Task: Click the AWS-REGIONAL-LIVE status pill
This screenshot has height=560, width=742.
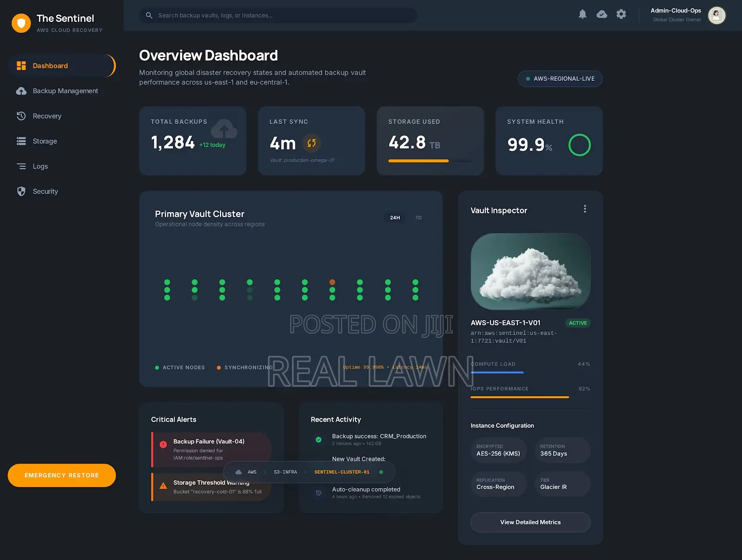Action: tap(560, 79)
